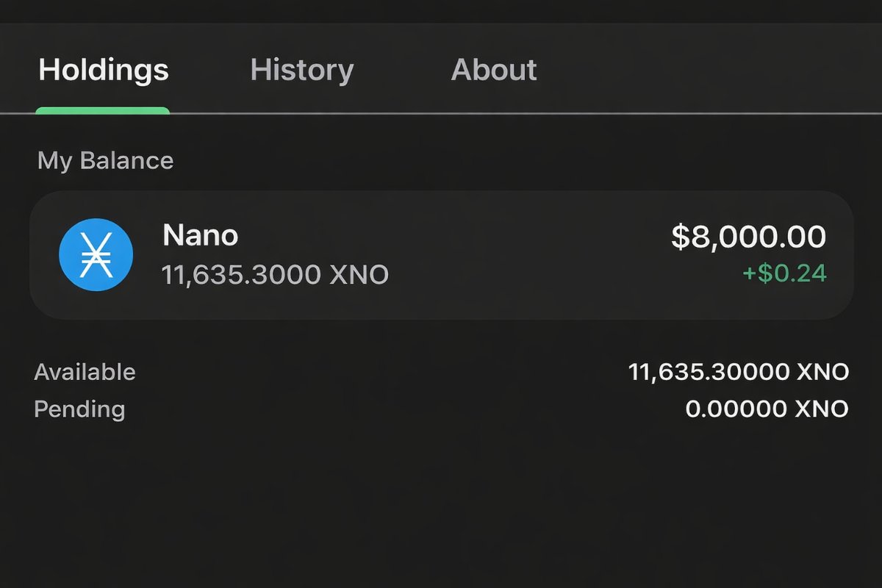Select the Nano token emblem in balance card
The image size is (882, 588).
point(96,254)
